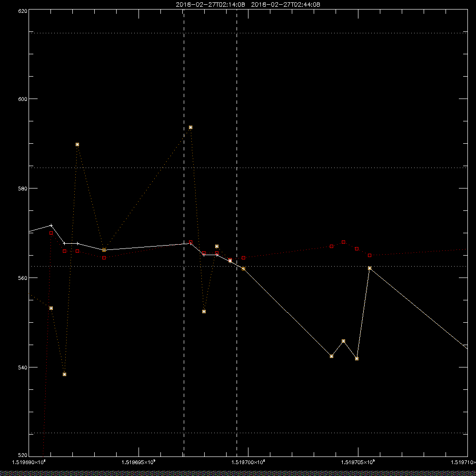476x476 pixels.
Task: Click the orange data point near 590
Action: point(78,145)
